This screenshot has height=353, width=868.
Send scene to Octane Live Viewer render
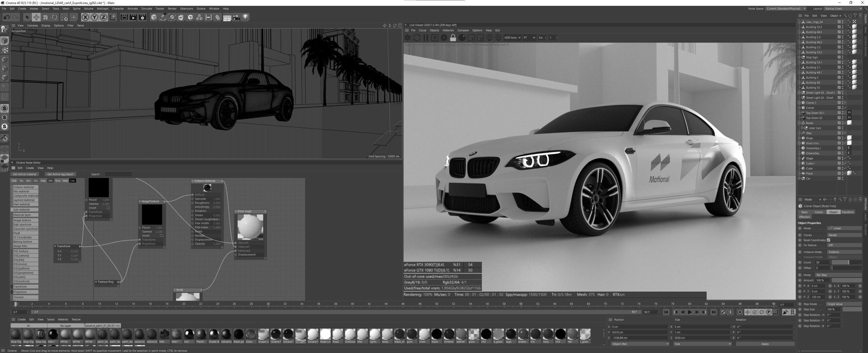click(x=408, y=38)
